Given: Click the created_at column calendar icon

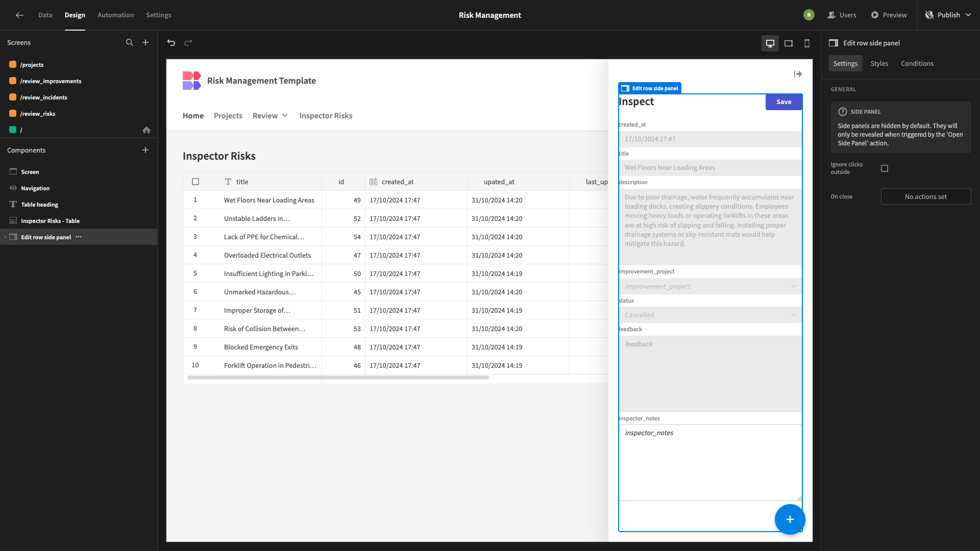Looking at the screenshot, I should (374, 182).
